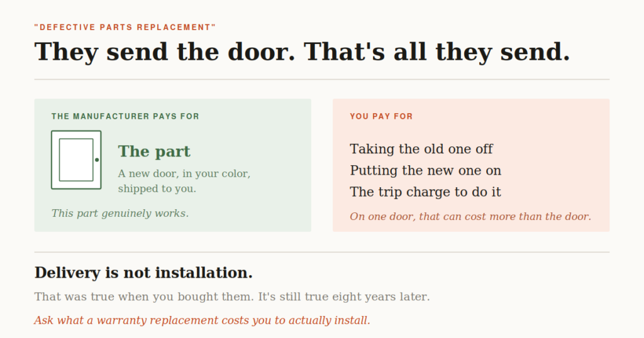
Task: Click "On one door, that can cost more" note
Action: pos(470,217)
